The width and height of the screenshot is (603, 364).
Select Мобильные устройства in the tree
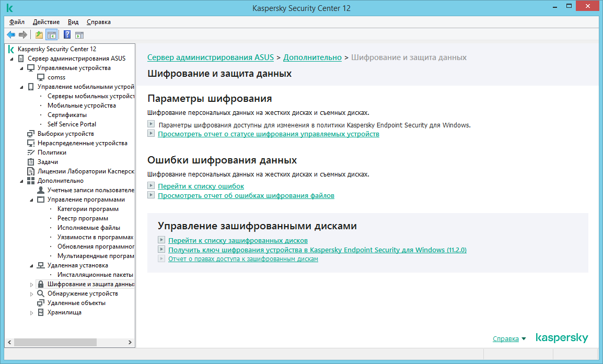(82, 105)
